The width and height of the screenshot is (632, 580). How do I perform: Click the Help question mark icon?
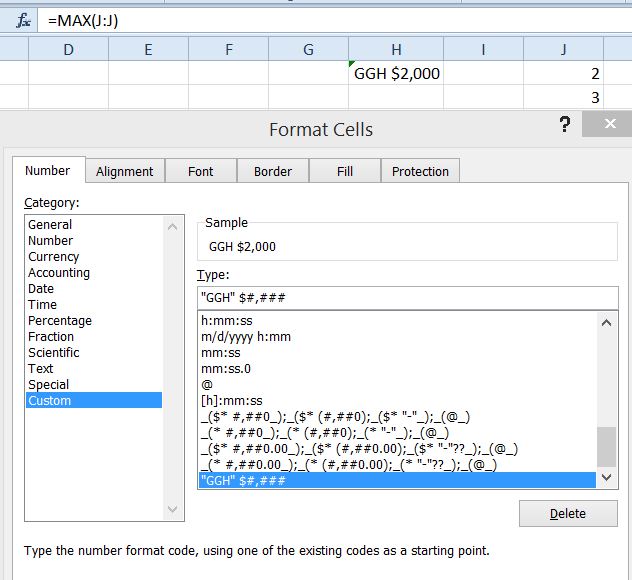565,124
